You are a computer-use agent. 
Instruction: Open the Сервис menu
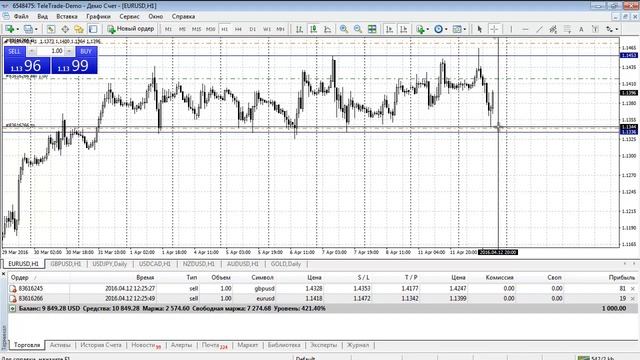[129, 16]
